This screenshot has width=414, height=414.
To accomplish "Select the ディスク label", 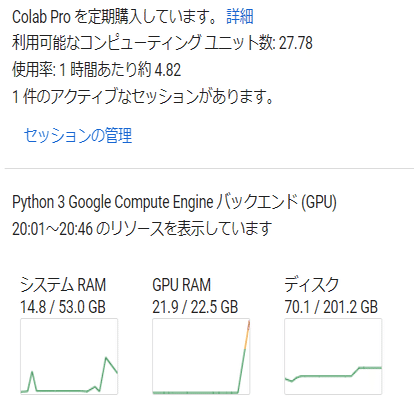I will pos(312,285).
